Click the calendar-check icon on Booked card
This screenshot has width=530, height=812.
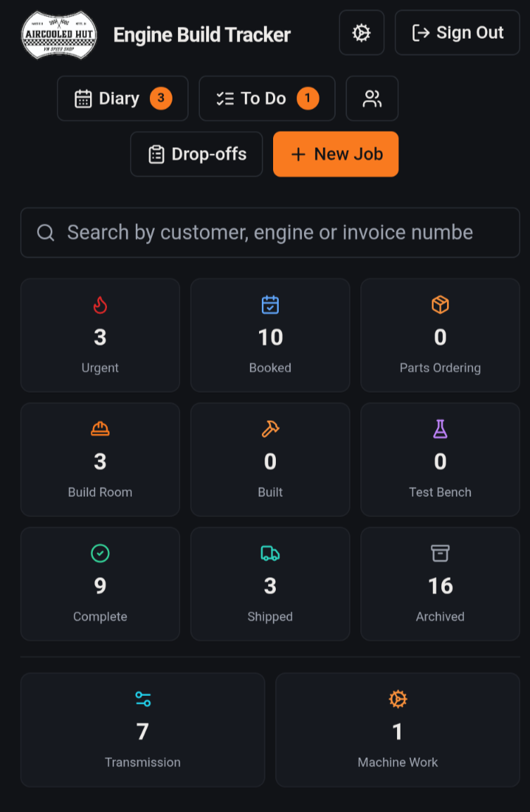pyautogui.click(x=270, y=305)
